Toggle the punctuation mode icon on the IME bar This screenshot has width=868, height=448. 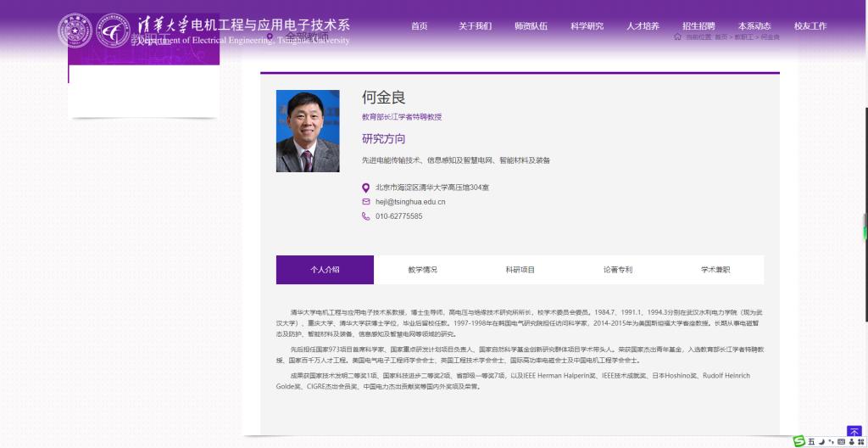click(831, 442)
